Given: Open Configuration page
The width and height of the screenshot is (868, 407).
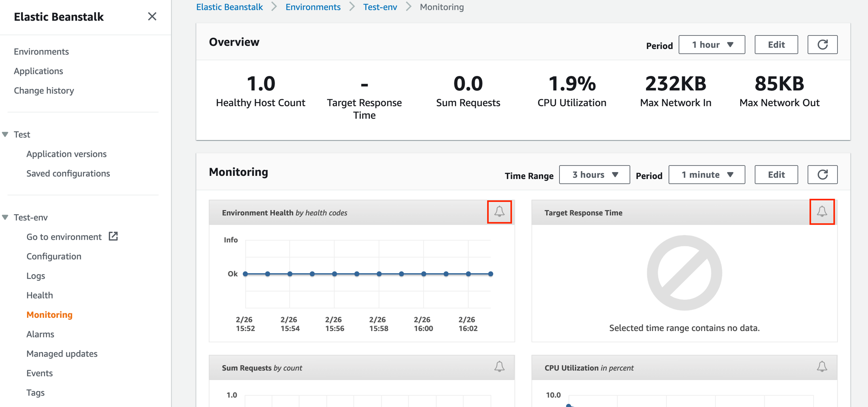Looking at the screenshot, I should (54, 256).
